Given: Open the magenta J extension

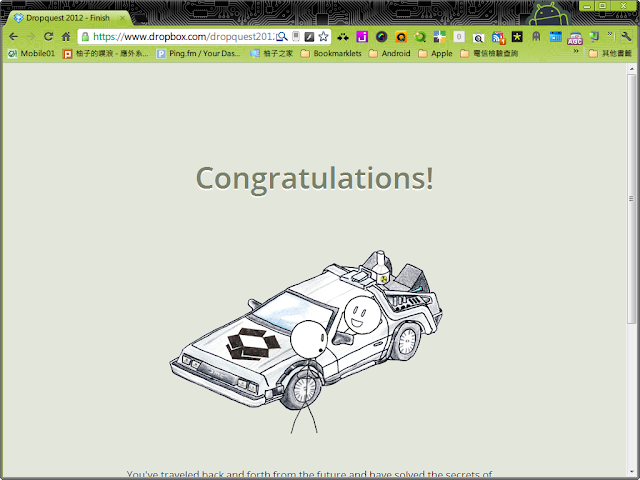Looking at the screenshot, I should pyautogui.click(x=362, y=37).
